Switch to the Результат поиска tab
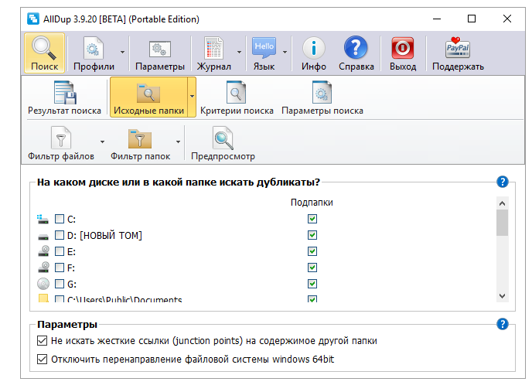 [64, 97]
